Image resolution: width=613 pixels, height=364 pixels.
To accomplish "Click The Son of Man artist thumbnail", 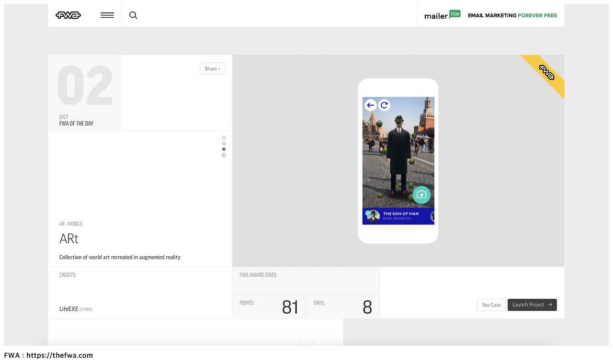I will tap(373, 216).
